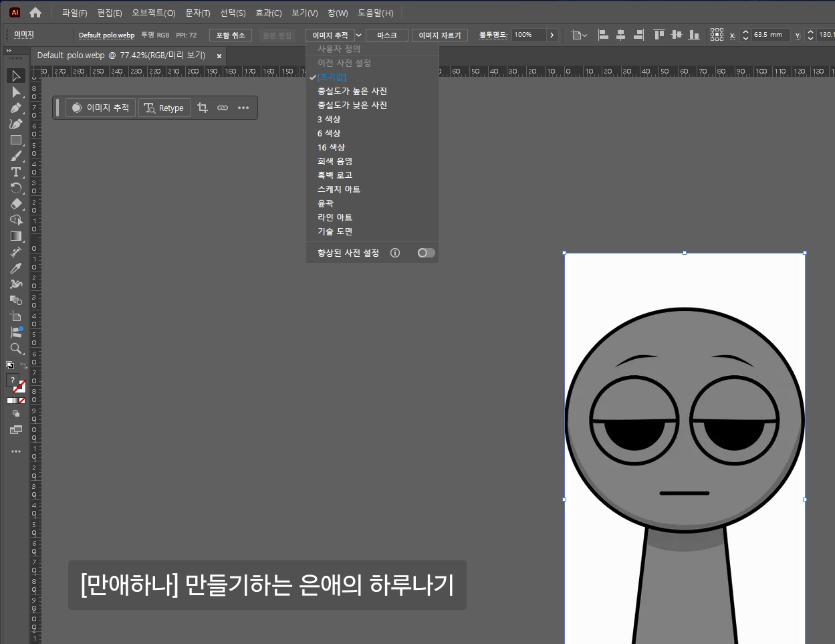Click horizontal align center icon
Screen dimensions: 835x644
tap(620, 35)
